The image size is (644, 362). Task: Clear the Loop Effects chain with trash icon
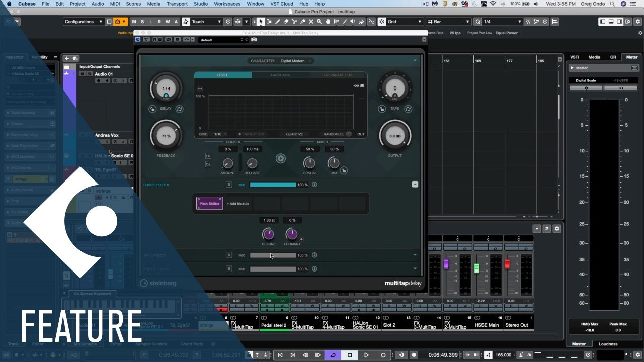pyautogui.click(x=229, y=185)
